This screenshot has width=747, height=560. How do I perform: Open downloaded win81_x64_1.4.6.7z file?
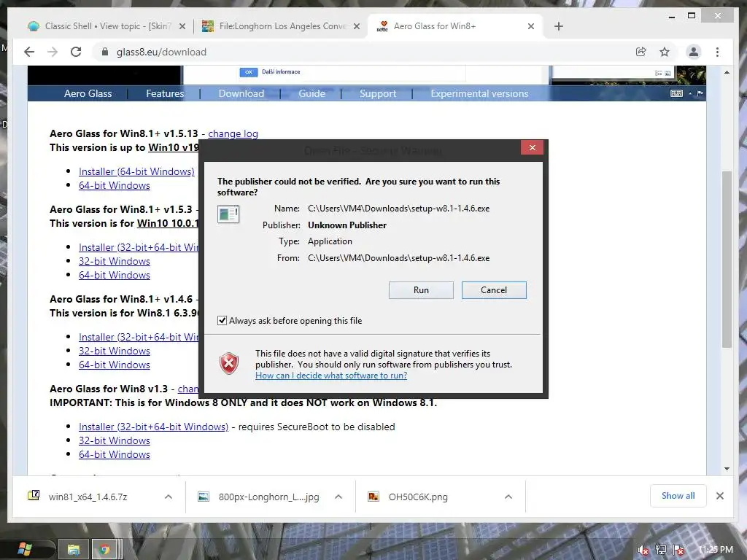(88, 497)
